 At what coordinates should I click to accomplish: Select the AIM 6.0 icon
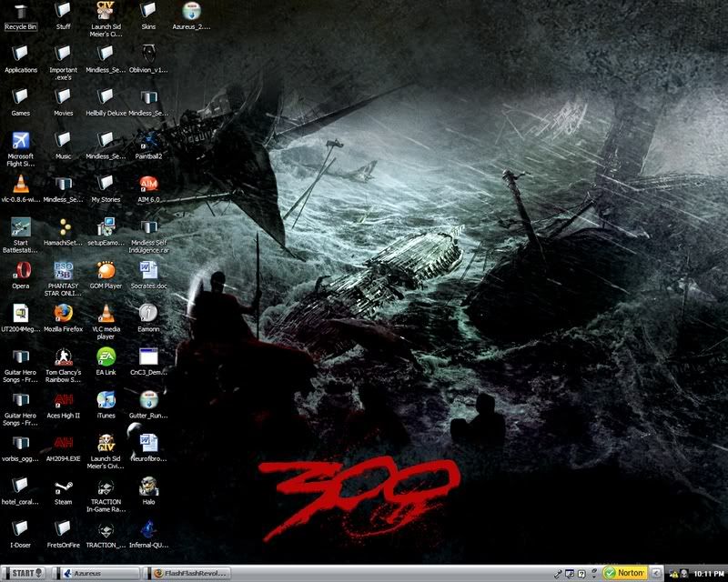pyautogui.click(x=148, y=184)
